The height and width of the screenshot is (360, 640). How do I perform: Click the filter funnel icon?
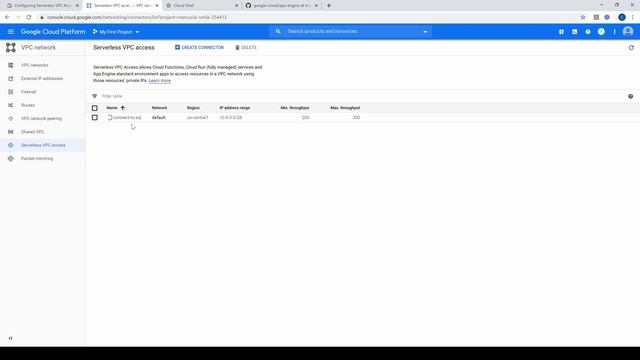95,96
